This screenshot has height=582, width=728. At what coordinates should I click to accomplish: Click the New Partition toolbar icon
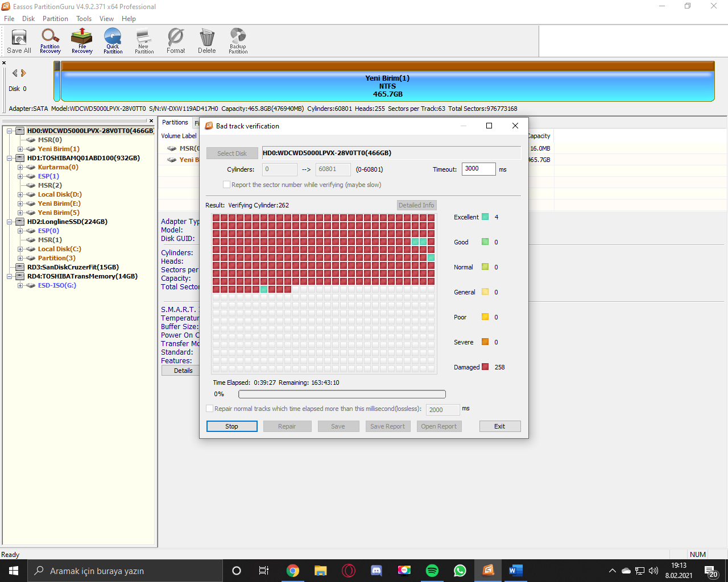point(144,41)
